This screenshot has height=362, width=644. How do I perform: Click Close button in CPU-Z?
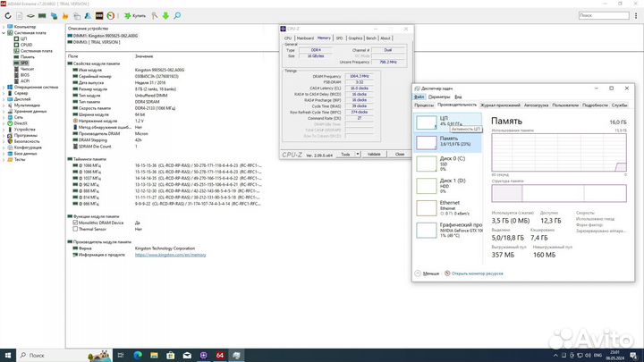(x=400, y=155)
